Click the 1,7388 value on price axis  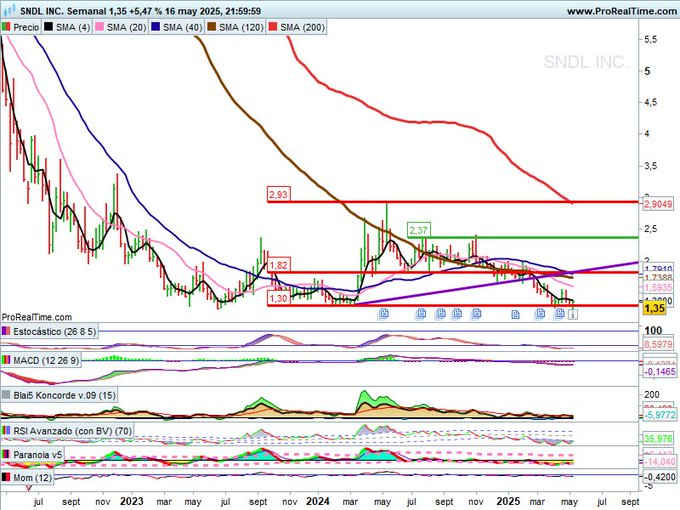pos(658,278)
